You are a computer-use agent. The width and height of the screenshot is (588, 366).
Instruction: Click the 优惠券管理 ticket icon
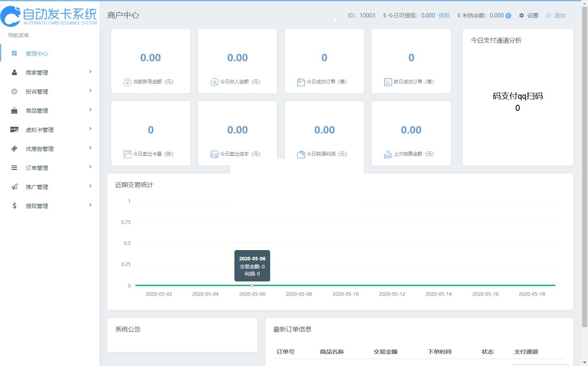[14, 148]
